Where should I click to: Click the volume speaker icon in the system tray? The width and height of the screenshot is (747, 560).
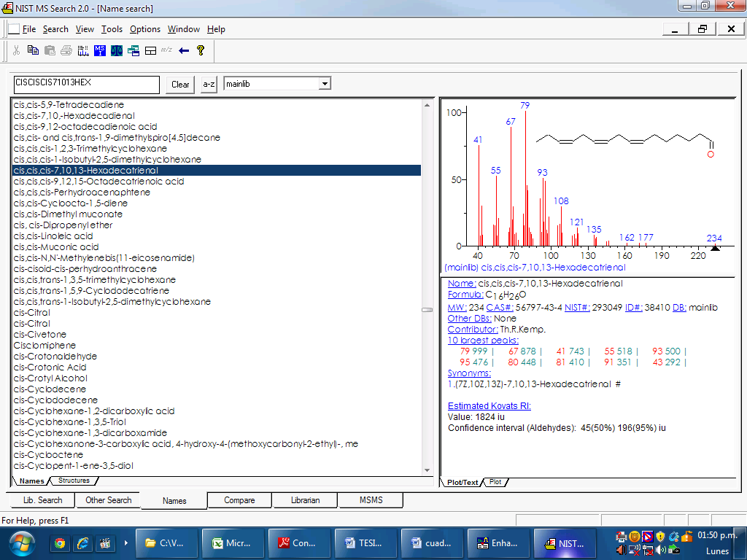coord(661,550)
